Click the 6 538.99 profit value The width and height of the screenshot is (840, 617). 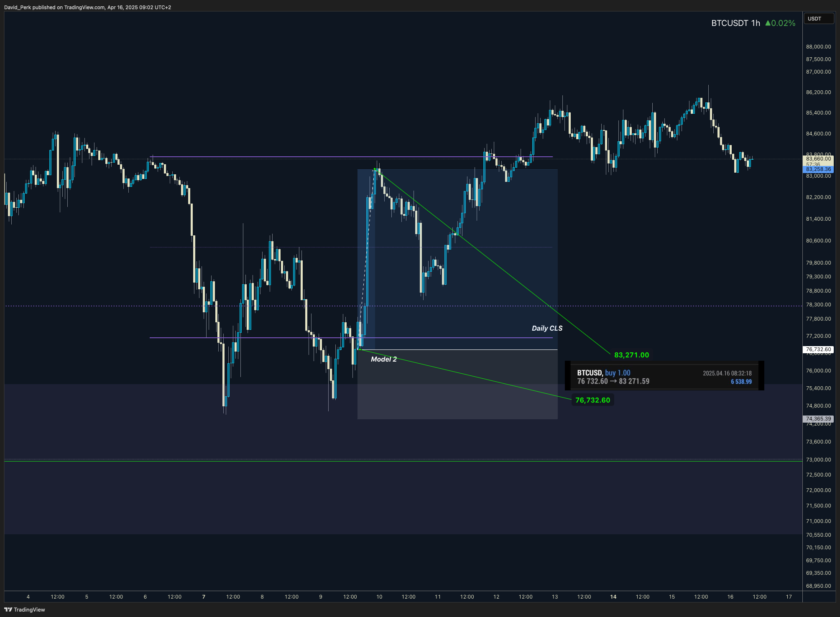pyautogui.click(x=741, y=382)
